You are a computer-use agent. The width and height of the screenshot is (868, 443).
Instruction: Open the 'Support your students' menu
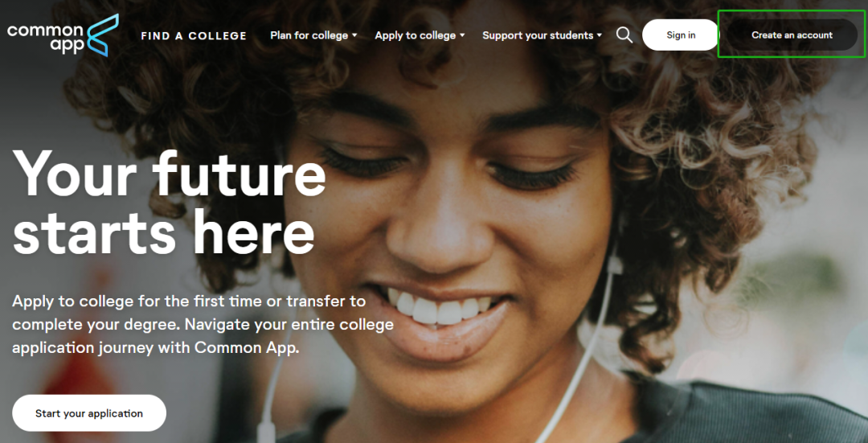click(538, 35)
